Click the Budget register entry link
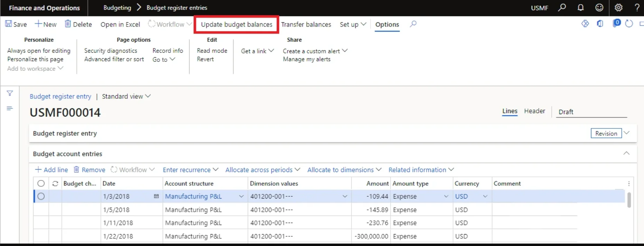644x246 pixels. click(x=60, y=96)
